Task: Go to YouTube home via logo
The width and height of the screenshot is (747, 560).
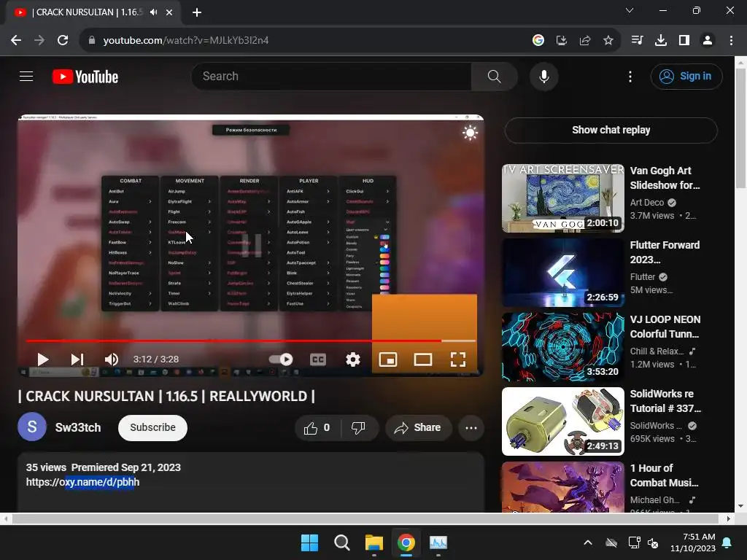Action: tap(85, 77)
